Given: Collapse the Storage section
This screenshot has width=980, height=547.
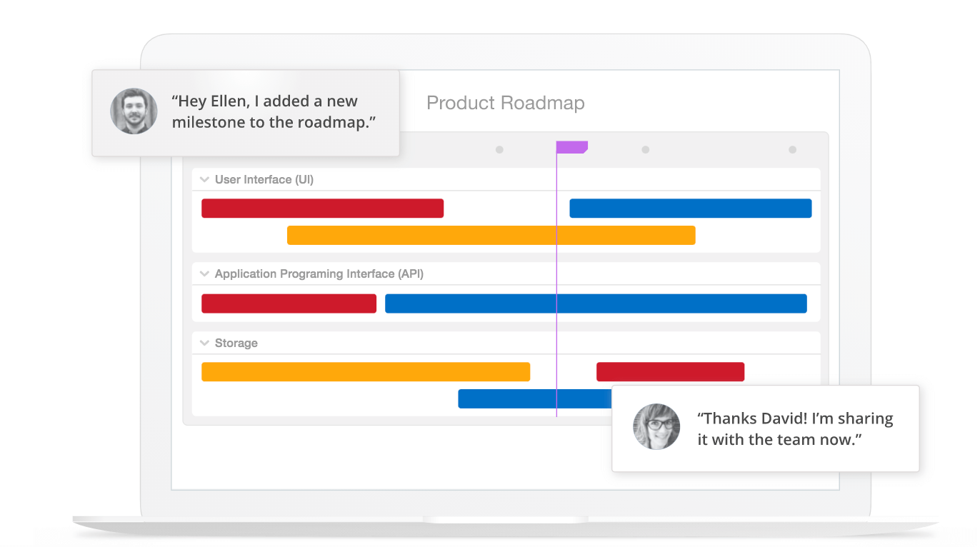Looking at the screenshot, I should (204, 343).
